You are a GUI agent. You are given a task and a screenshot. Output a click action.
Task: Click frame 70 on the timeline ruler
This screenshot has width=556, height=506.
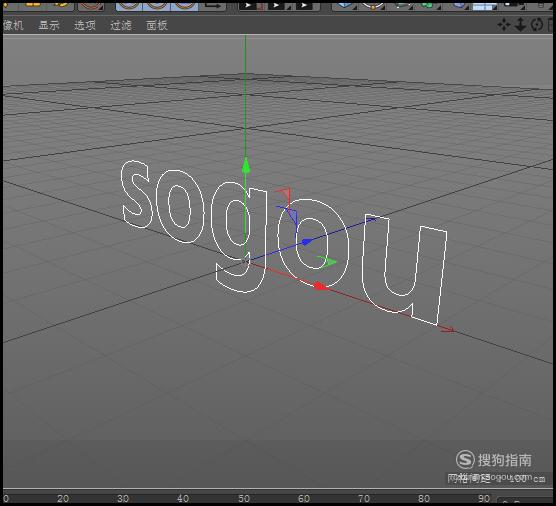(x=364, y=498)
